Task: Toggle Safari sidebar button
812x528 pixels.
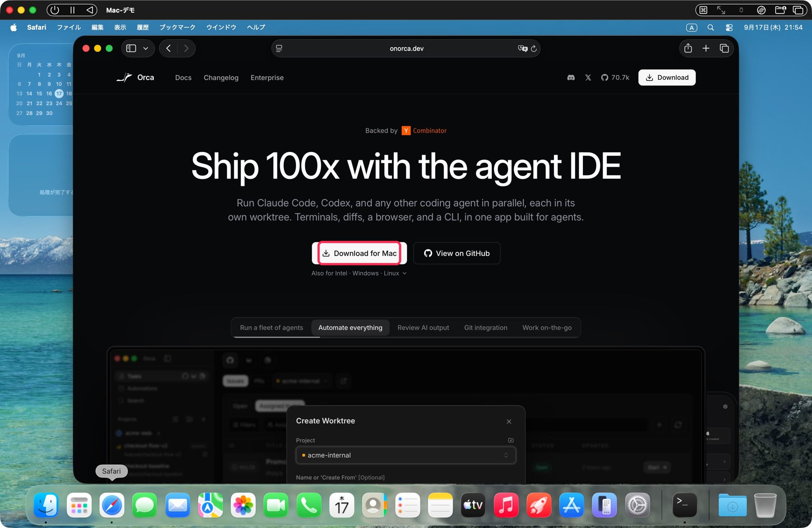Action: click(131, 48)
